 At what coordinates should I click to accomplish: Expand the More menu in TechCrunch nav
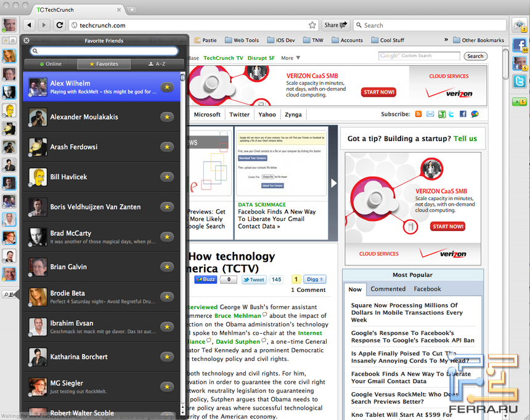(x=290, y=58)
